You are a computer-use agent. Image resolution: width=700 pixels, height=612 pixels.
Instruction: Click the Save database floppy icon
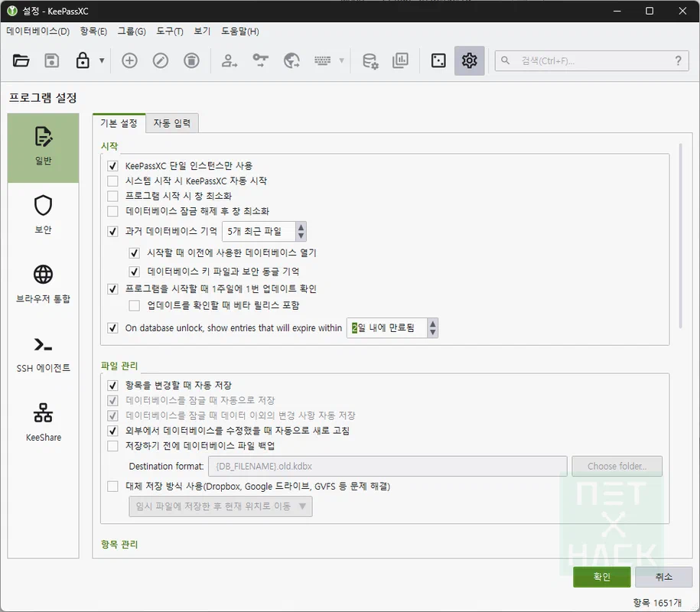(x=52, y=60)
